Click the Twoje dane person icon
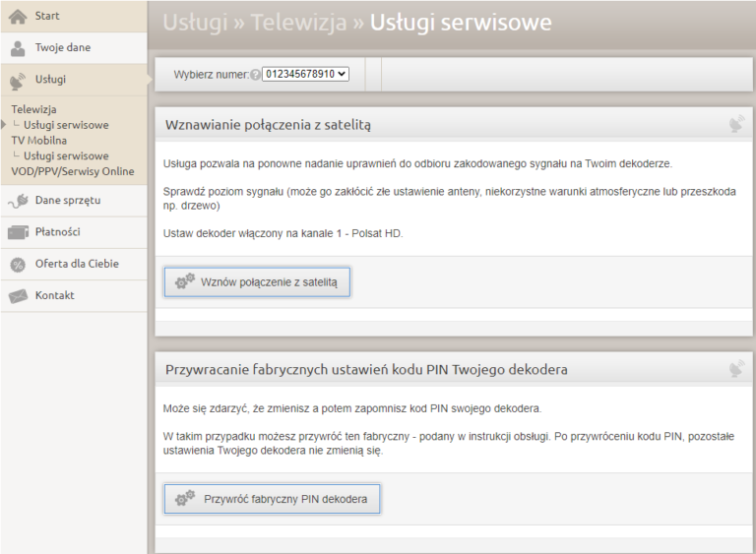 coord(18,48)
